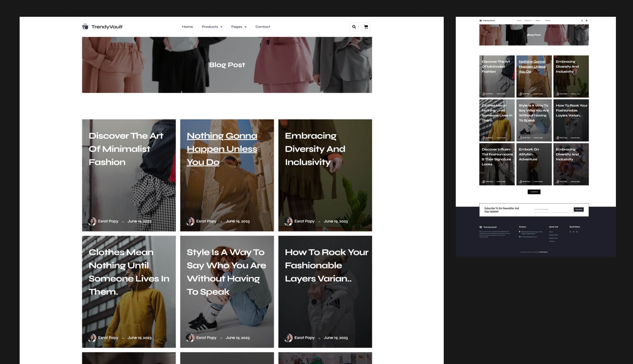
Task: Open the Products chevron on the thumbnail preview
Action: (532, 20)
